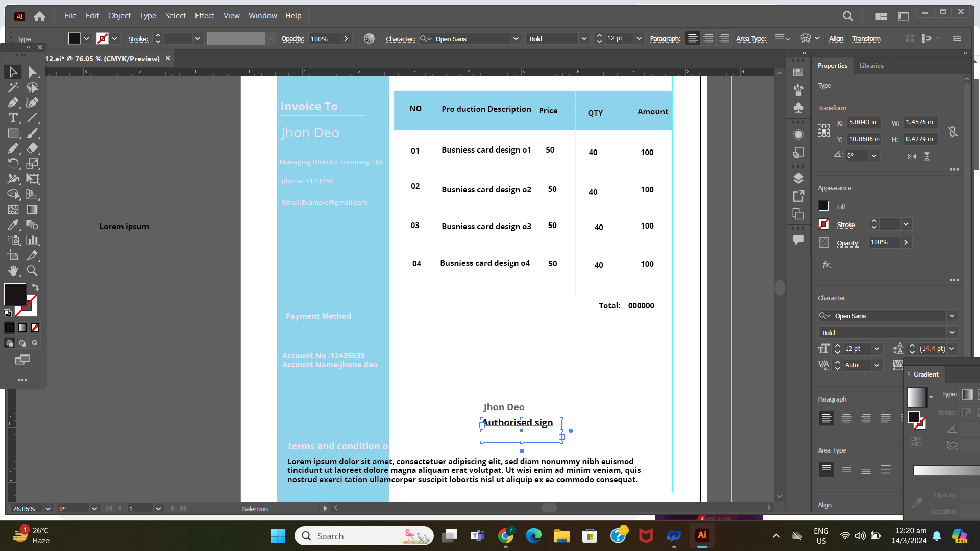Open Bold font style dropdown in Properties
Image resolution: width=980 pixels, height=551 pixels.
tap(952, 333)
